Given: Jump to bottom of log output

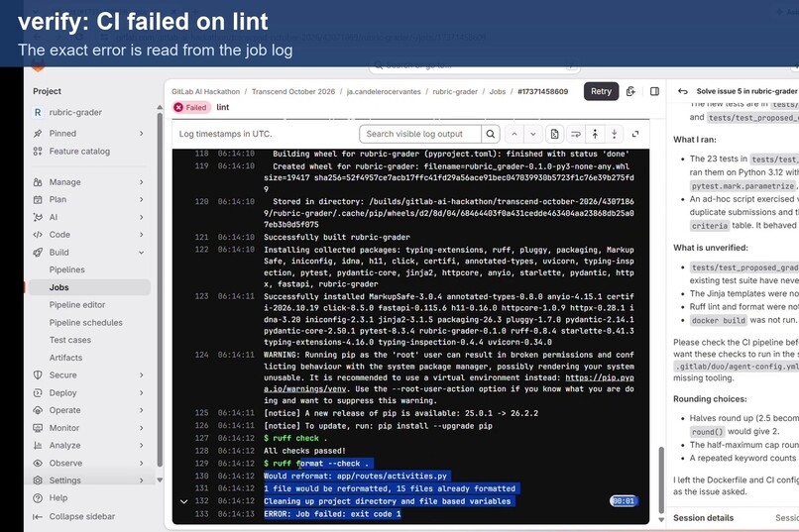Looking at the screenshot, I should coord(615,134).
